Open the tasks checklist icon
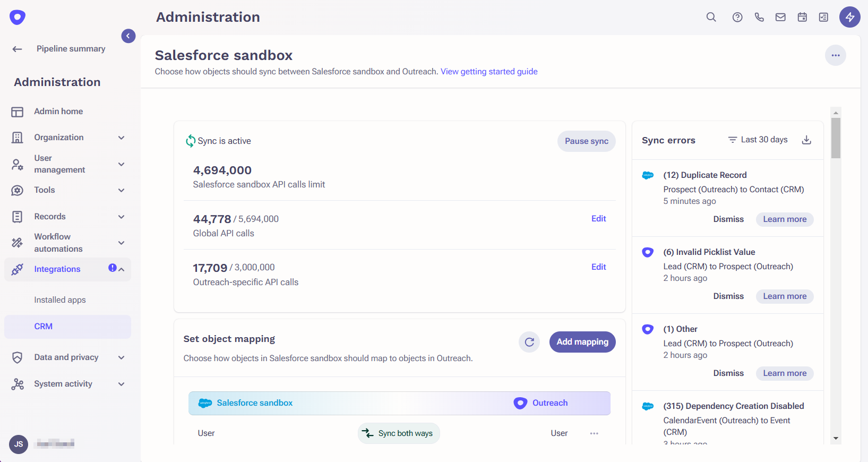This screenshot has height=462, width=868. 823,17
